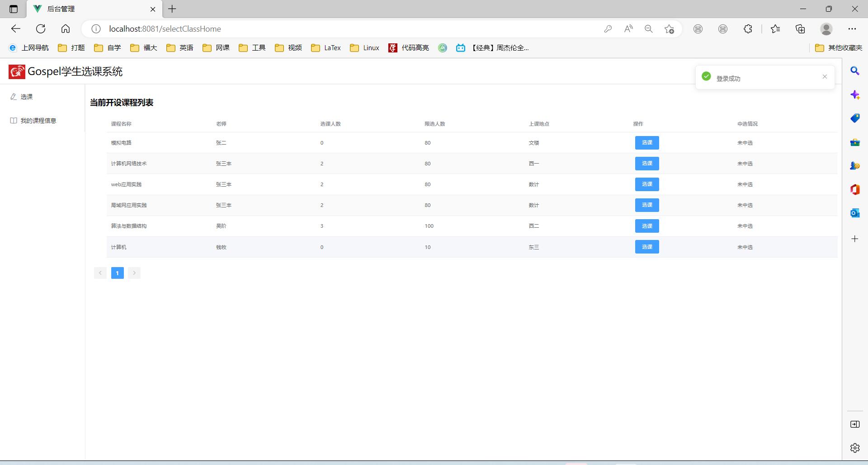Image resolution: width=868 pixels, height=465 pixels.
Task: Click the browser home icon
Action: (x=66, y=29)
